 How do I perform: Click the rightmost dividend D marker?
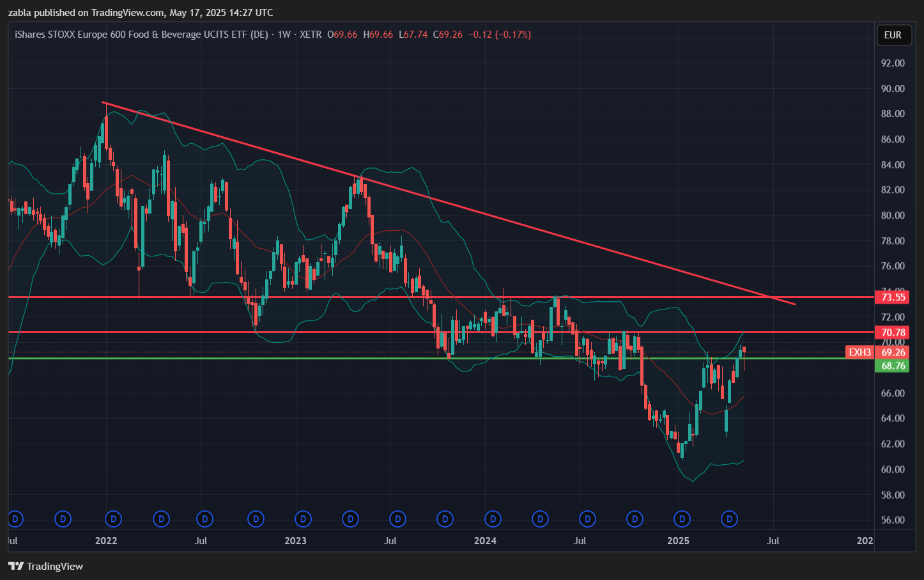[x=730, y=519]
